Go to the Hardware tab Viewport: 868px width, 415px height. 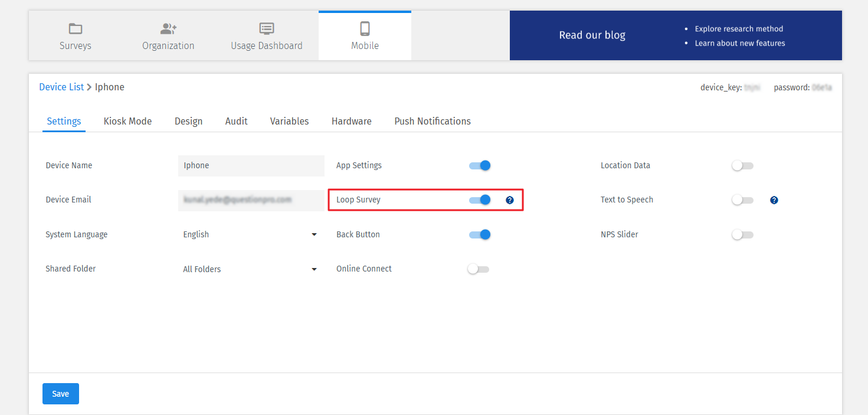coord(351,121)
